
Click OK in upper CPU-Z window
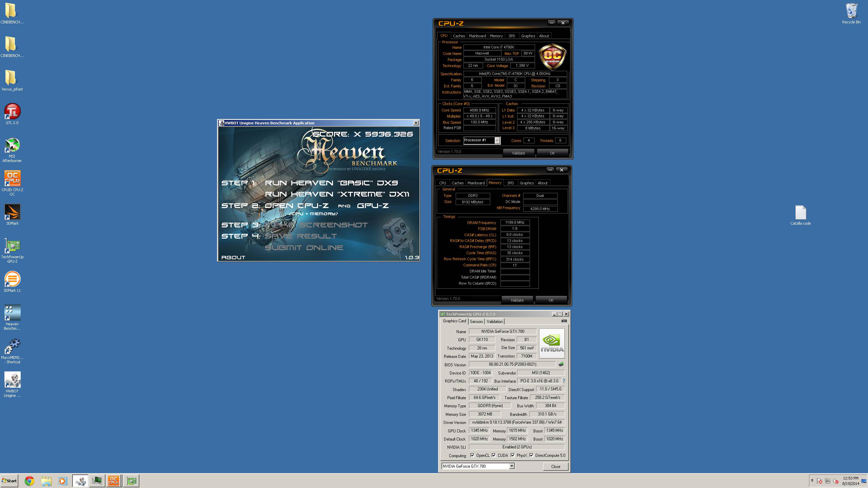[552, 153]
